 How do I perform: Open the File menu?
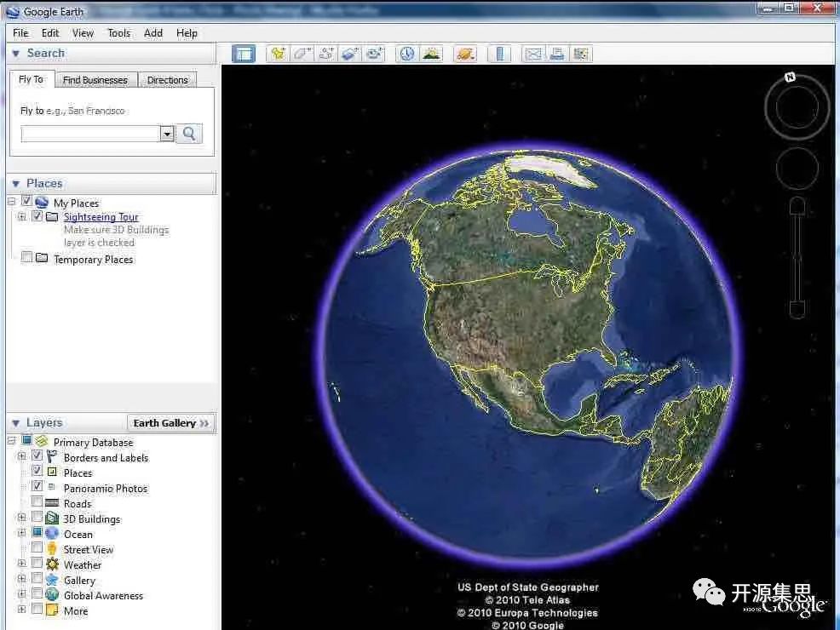pyautogui.click(x=21, y=33)
